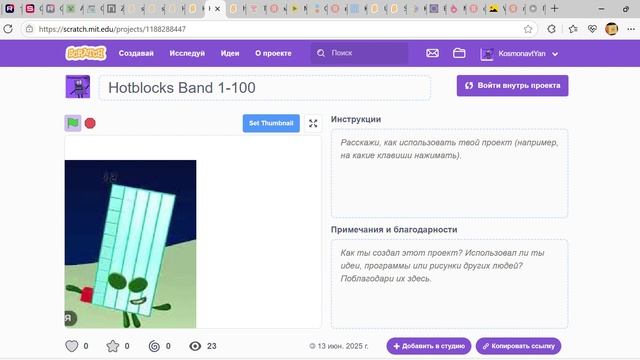The image size is (640, 360).
Task: Open the messages envelope icon
Action: point(432,53)
